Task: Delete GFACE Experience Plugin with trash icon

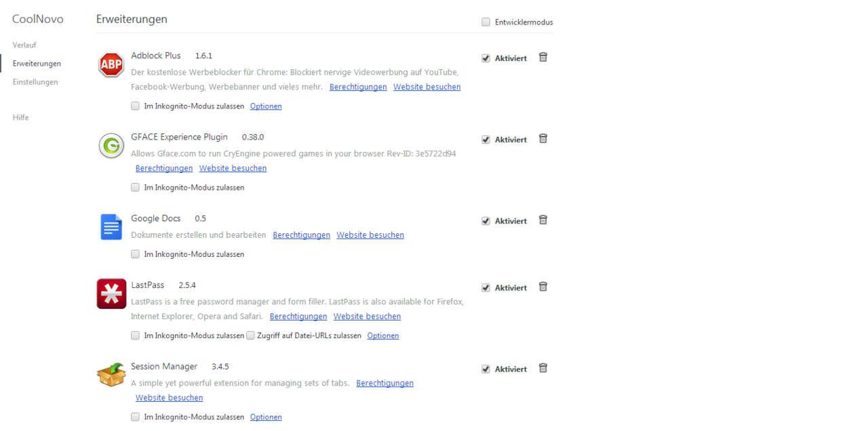Action: (x=543, y=139)
